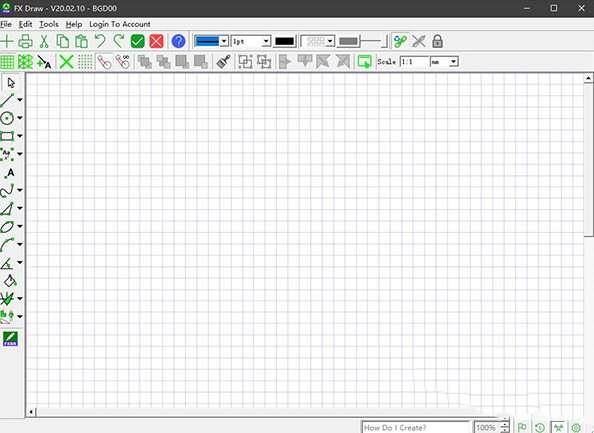The width and height of the screenshot is (594, 433).
Task: Toggle the triangular grid display
Action: [25, 61]
